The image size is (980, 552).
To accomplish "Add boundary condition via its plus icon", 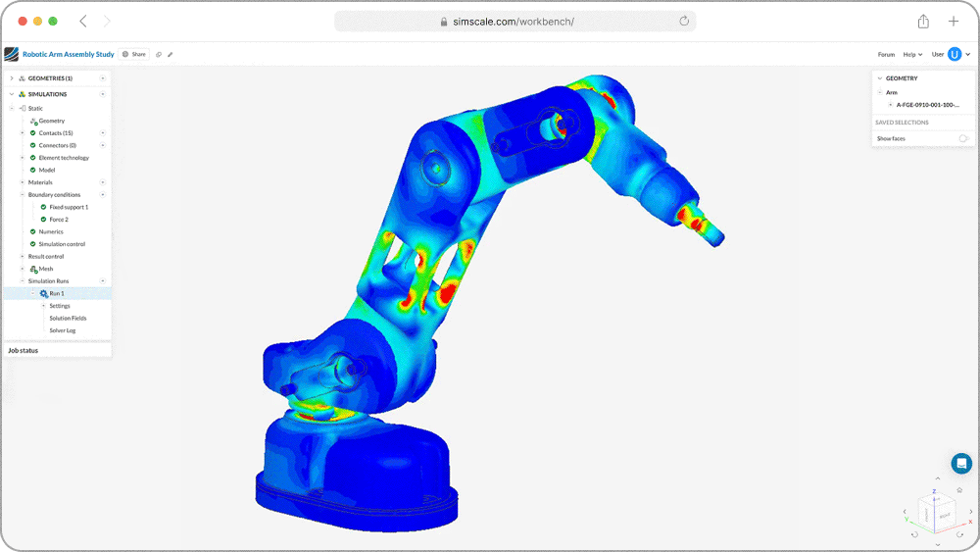I will point(103,195).
